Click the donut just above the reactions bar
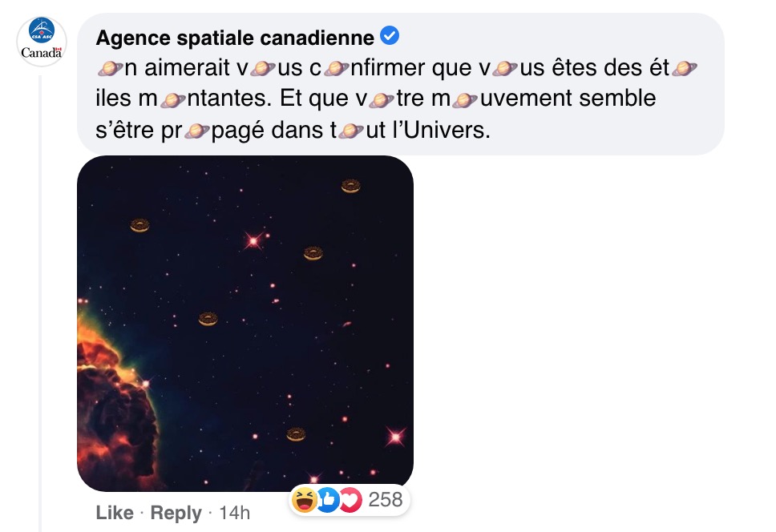776x532 pixels. (x=296, y=434)
